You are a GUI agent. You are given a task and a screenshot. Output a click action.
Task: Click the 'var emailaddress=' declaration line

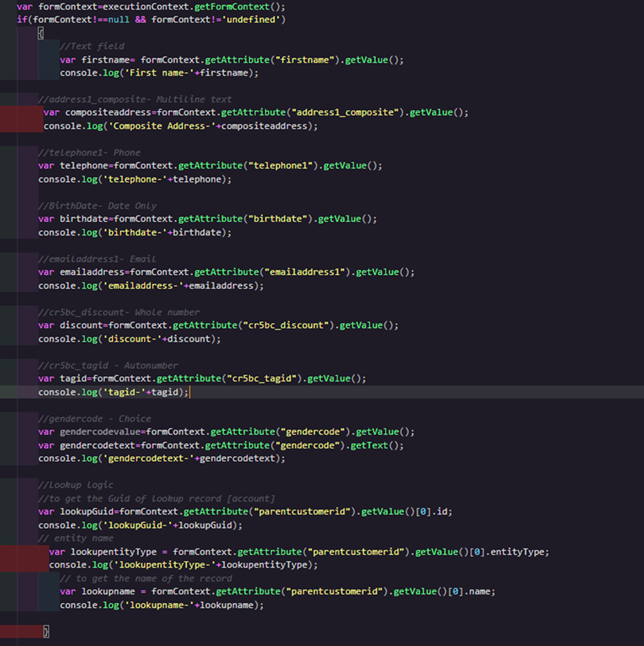coord(226,272)
